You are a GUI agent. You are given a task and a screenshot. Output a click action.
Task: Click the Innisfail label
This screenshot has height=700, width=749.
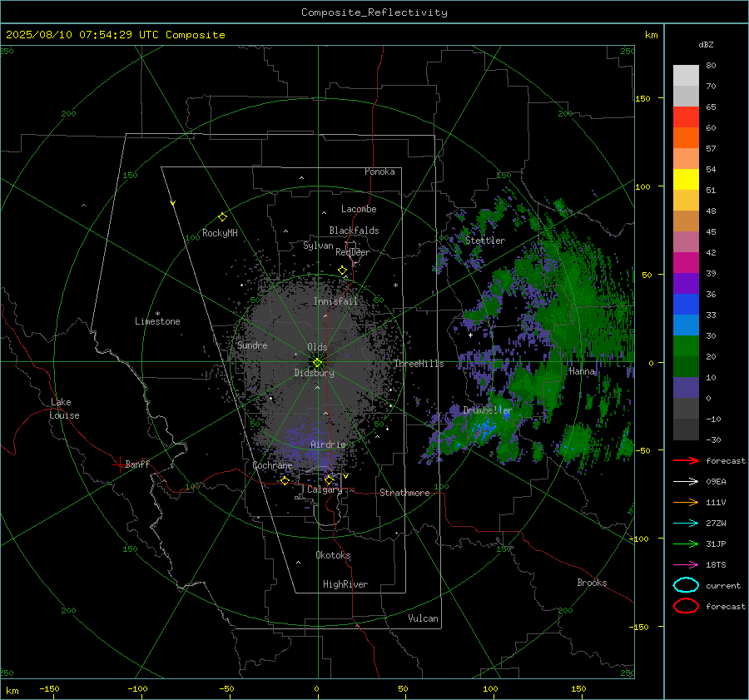(335, 301)
